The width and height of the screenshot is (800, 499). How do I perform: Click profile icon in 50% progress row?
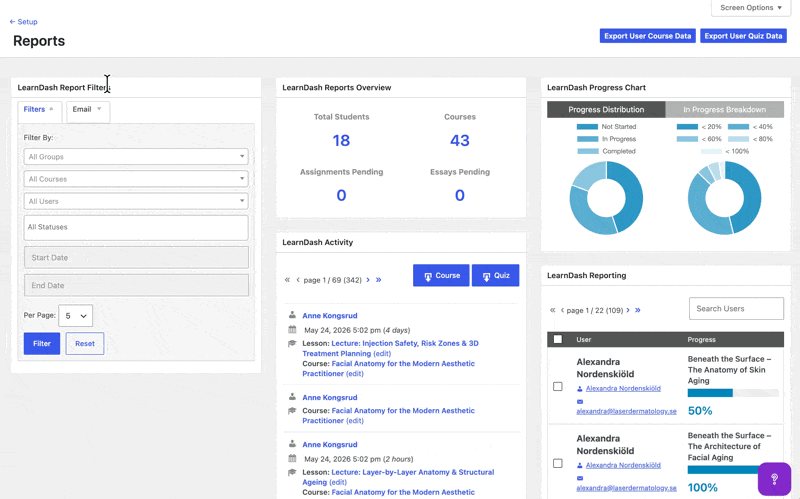coord(580,389)
